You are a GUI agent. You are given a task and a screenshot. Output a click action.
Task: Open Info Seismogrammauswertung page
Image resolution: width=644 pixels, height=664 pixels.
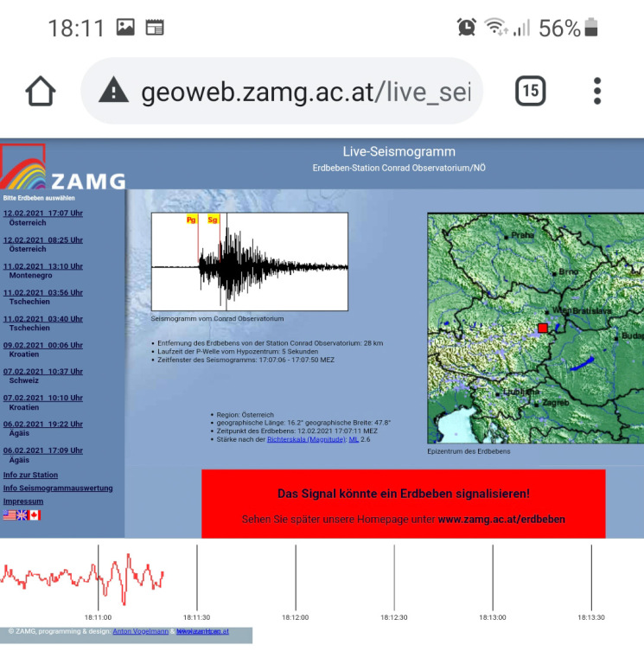pyautogui.click(x=58, y=488)
